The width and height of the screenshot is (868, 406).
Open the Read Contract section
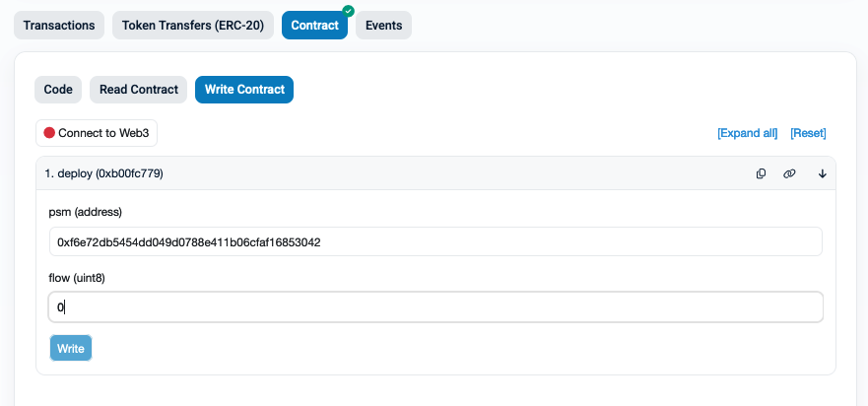(x=138, y=90)
